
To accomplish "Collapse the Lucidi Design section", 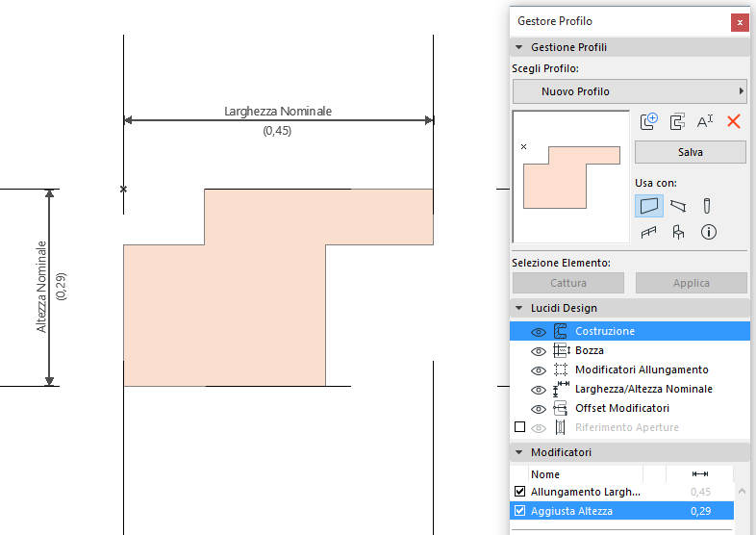I will [518, 308].
